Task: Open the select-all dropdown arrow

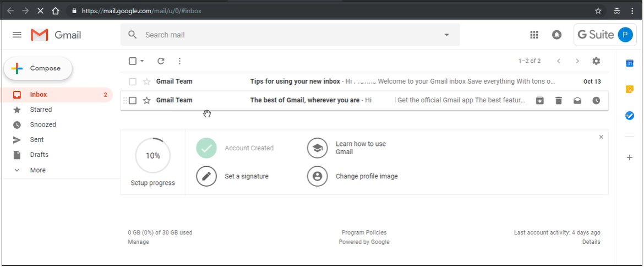Action: click(x=142, y=61)
